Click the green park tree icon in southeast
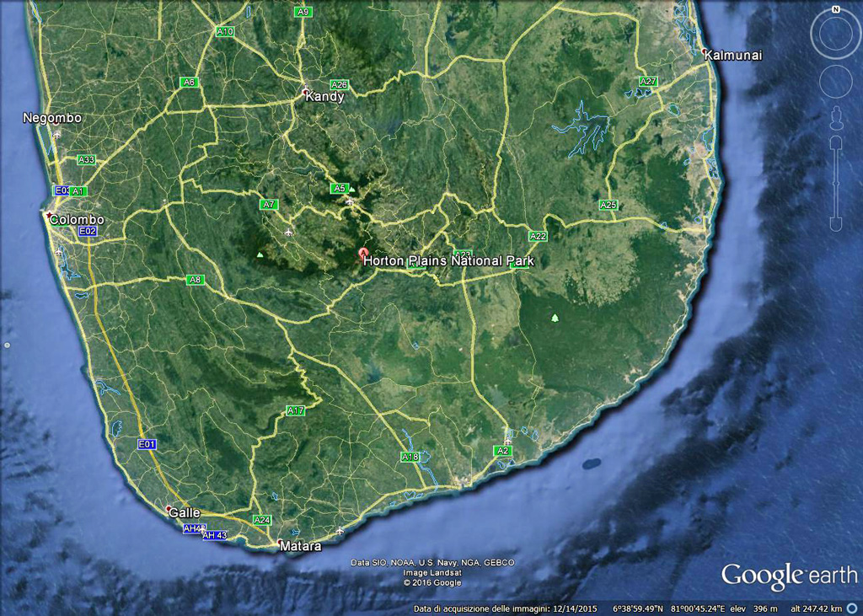This screenshot has height=616, width=863. point(554,318)
